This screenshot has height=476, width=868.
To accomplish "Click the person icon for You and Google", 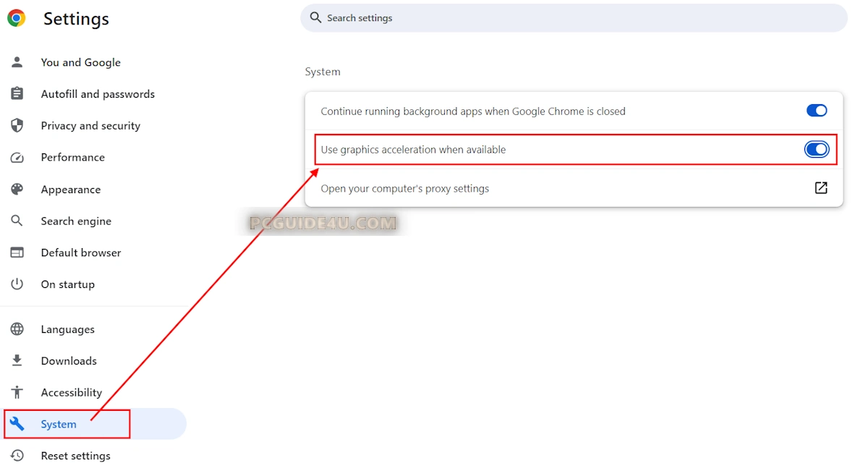I will click(17, 62).
